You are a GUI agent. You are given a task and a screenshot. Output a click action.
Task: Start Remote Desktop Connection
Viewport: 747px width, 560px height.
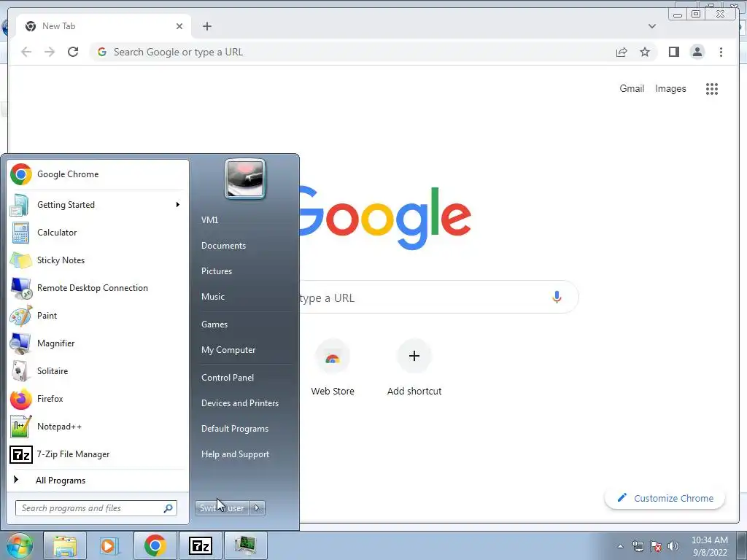pos(97,287)
